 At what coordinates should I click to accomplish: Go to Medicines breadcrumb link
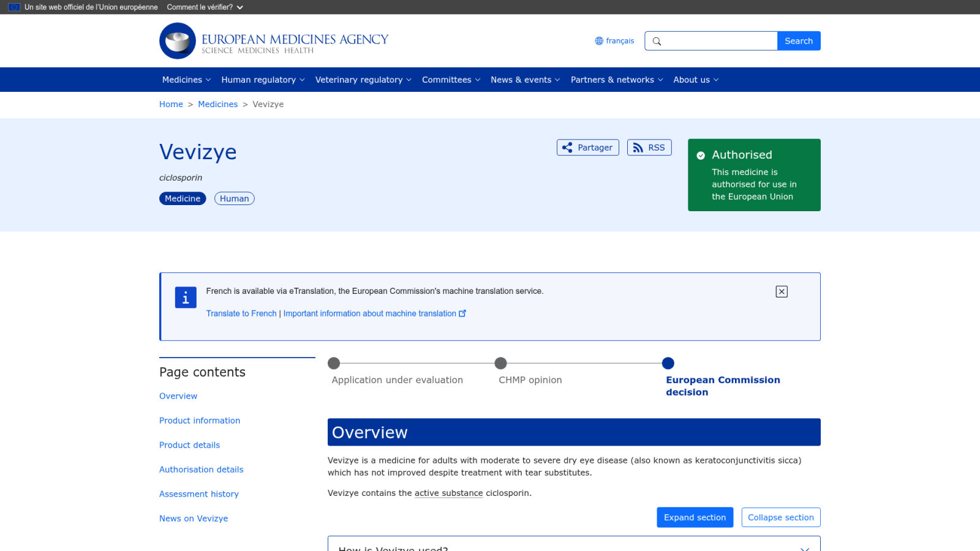pos(217,104)
